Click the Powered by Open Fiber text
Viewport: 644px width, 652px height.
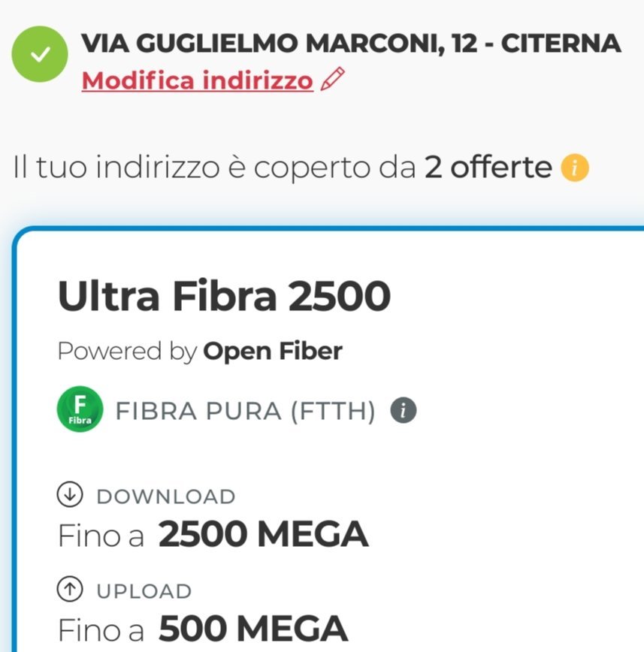pyautogui.click(x=200, y=351)
